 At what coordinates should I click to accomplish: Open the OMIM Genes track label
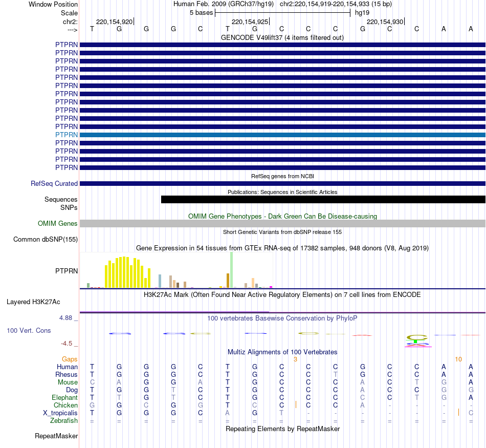pos(58,223)
